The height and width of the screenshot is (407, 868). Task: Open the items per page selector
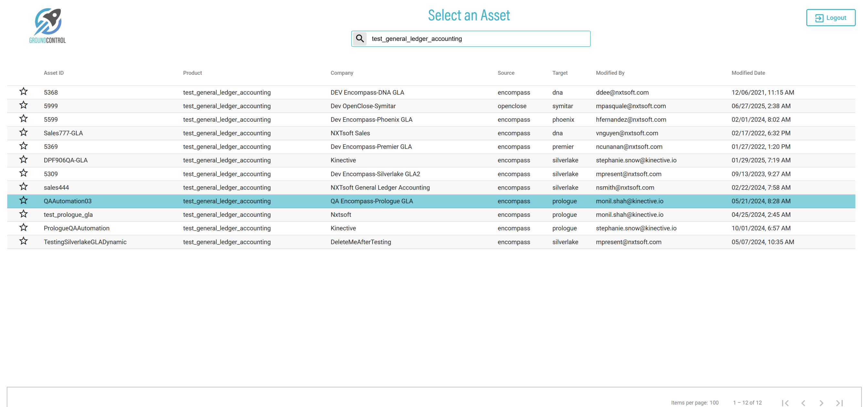point(714,402)
